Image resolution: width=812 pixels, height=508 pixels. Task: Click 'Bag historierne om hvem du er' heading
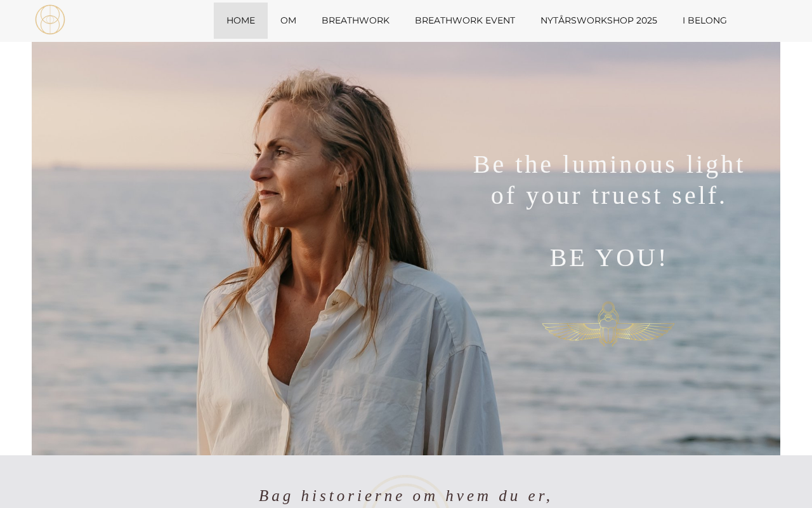406,496
